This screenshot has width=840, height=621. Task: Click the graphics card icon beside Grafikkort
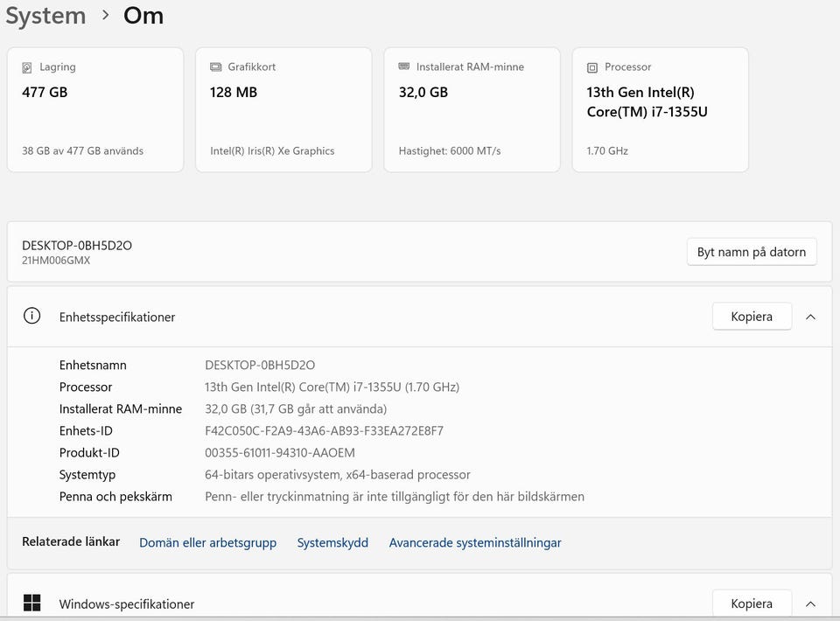216,67
